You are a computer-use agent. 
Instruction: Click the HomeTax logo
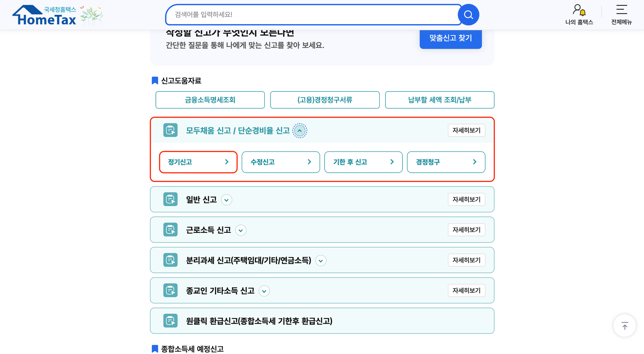click(44, 15)
